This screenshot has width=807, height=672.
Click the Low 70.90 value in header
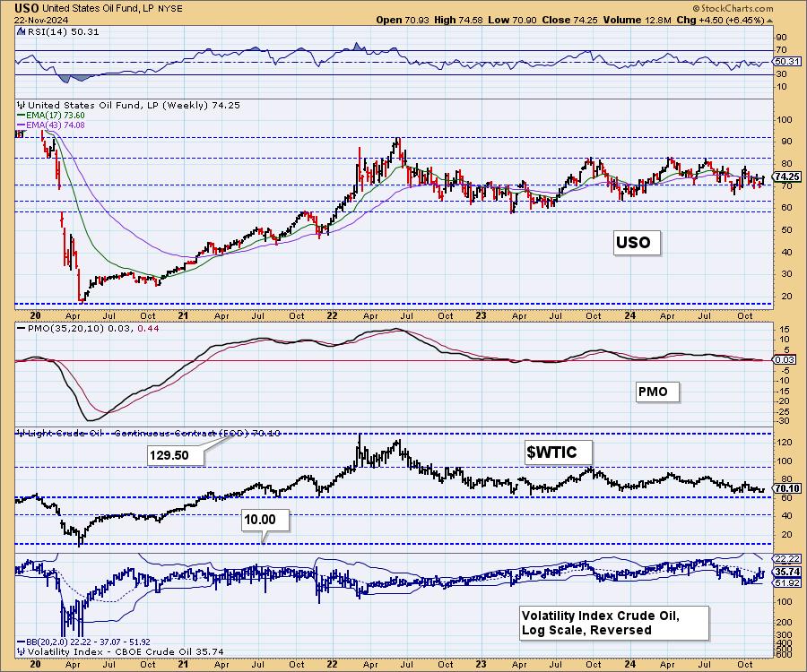(x=512, y=20)
